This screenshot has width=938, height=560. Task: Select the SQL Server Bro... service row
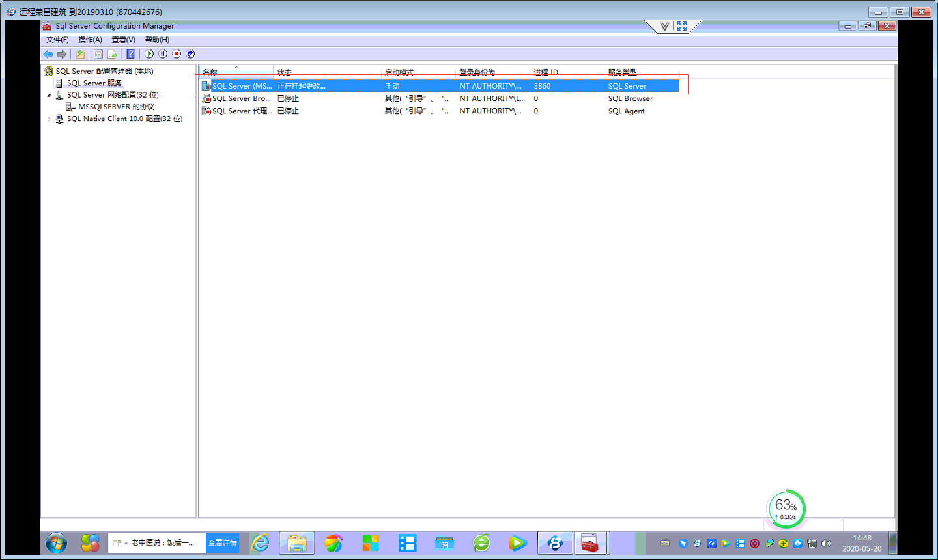tap(440, 98)
